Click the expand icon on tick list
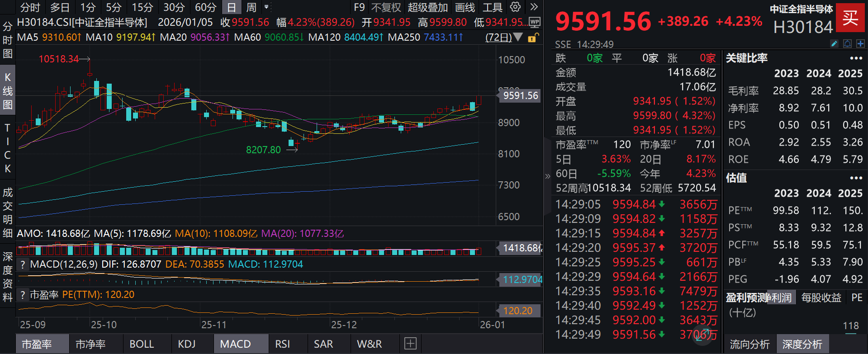 (702, 335)
